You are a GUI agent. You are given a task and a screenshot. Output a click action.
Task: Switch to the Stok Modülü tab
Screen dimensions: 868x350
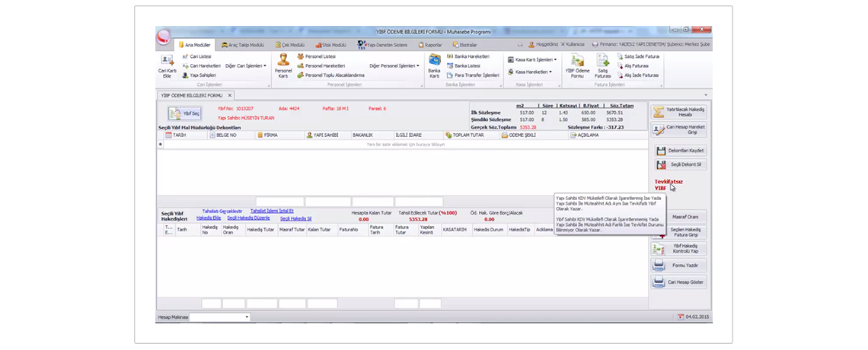pos(330,45)
